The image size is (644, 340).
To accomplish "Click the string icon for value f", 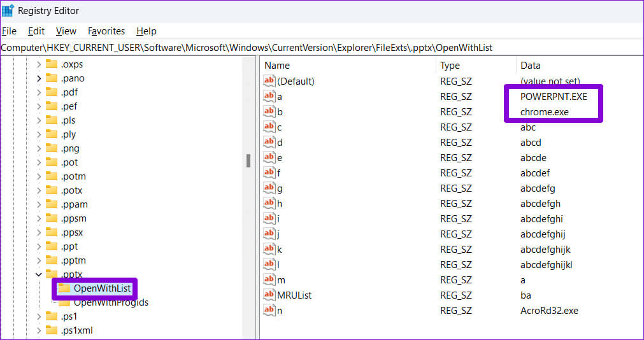I will click(x=269, y=173).
